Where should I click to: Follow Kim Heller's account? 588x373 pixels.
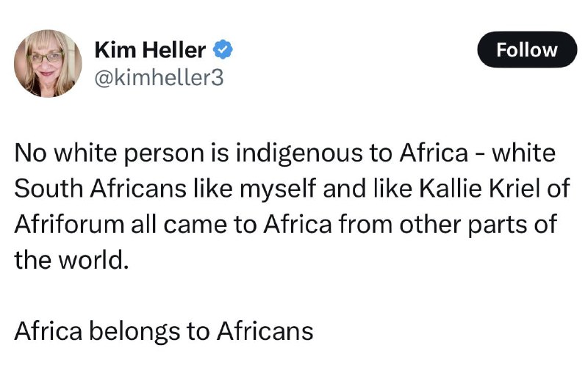[x=527, y=50]
